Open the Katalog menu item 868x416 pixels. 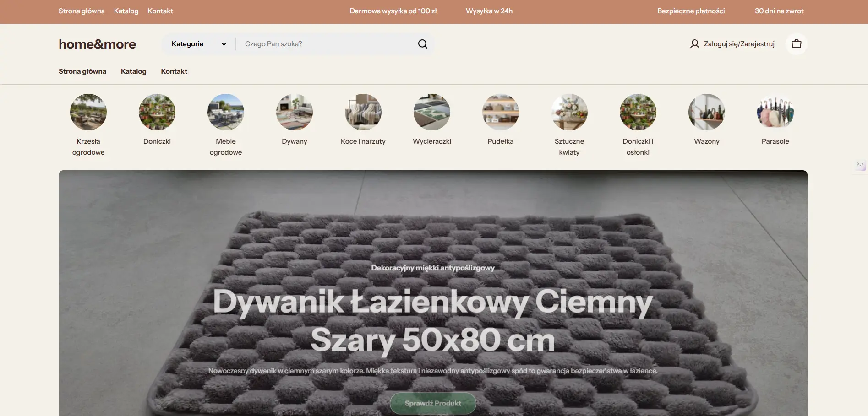tap(133, 70)
